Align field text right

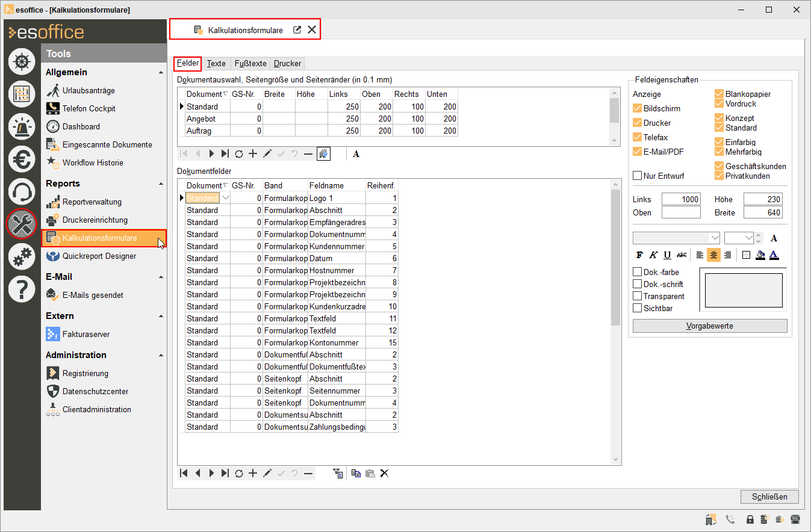pyautogui.click(x=727, y=255)
